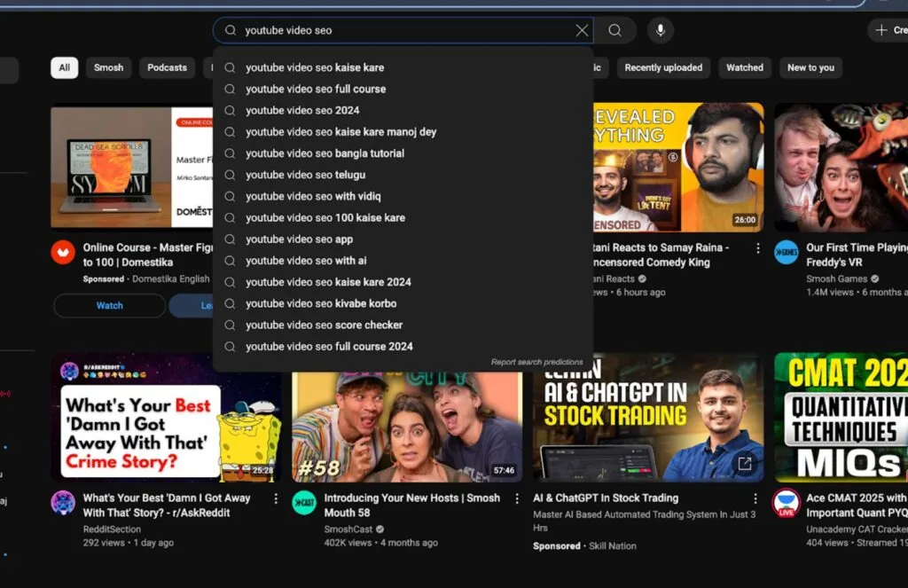Open the CMAT 2025 Quantitative Techniques thumbnail
The width and height of the screenshot is (908, 588).
tap(841, 417)
